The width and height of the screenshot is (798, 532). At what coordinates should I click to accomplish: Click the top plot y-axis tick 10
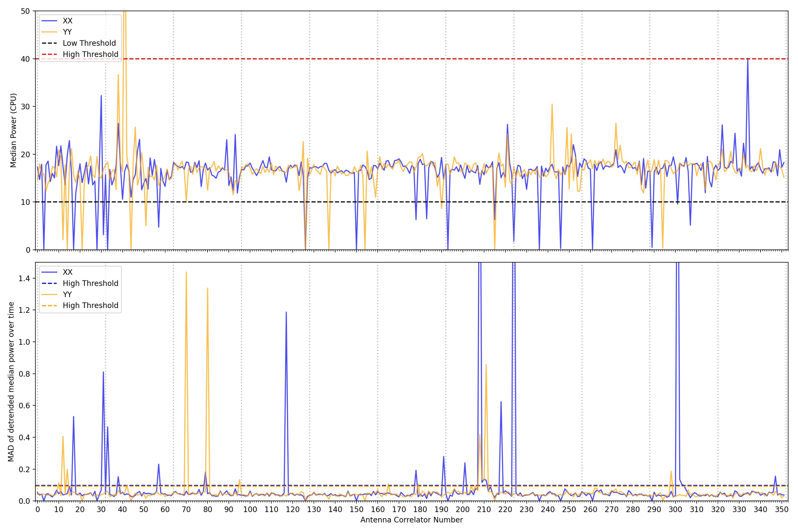tap(26, 202)
